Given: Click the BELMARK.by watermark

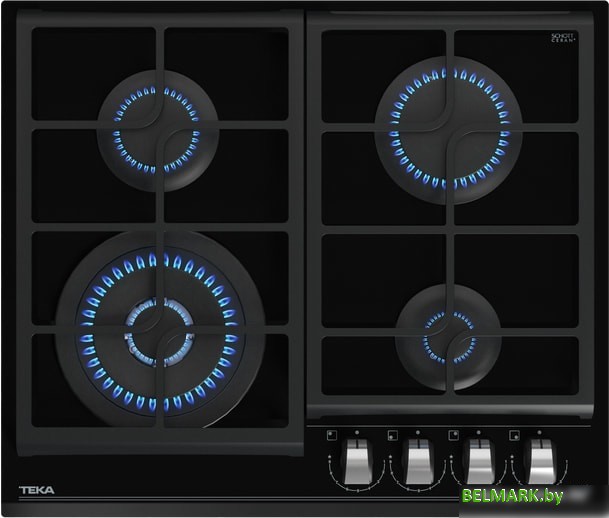Looking at the screenshot, I should (512, 496).
